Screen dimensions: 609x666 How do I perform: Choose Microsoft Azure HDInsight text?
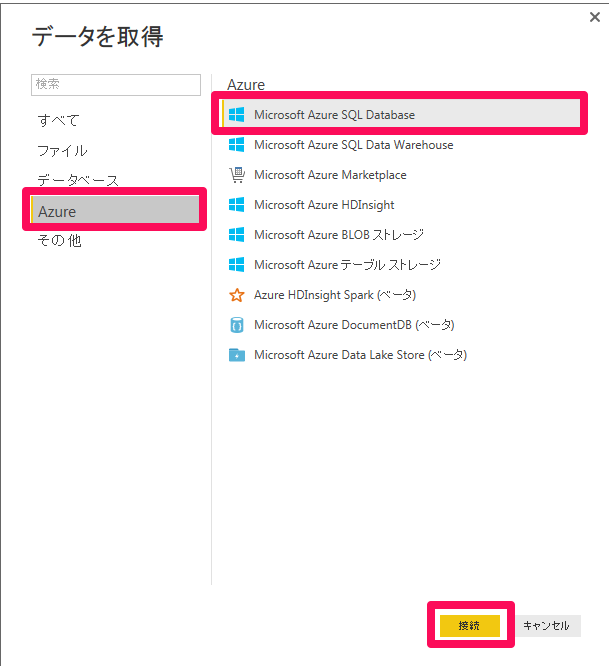[x=324, y=205]
